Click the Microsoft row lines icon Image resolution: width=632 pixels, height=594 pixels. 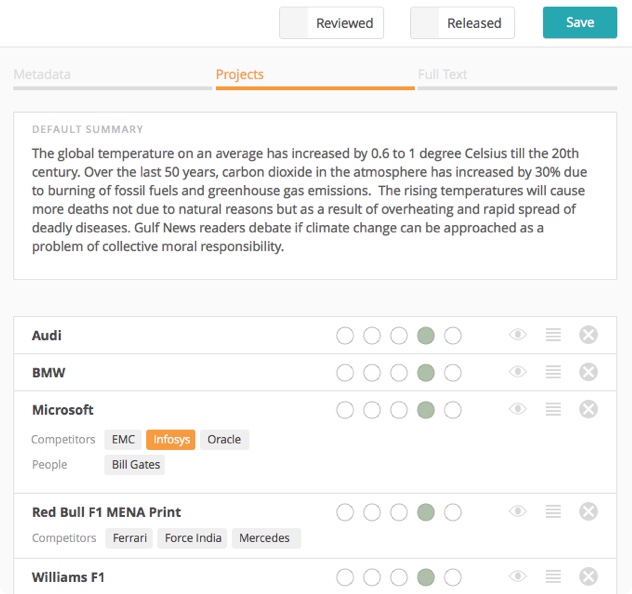553,409
